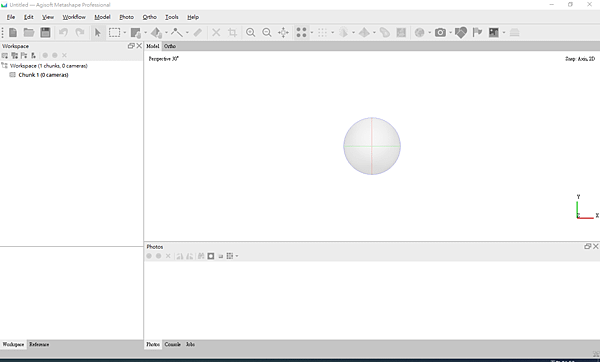Reset the view with the crosshair icon
This screenshot has width=600, height=362.
(283, 33)
